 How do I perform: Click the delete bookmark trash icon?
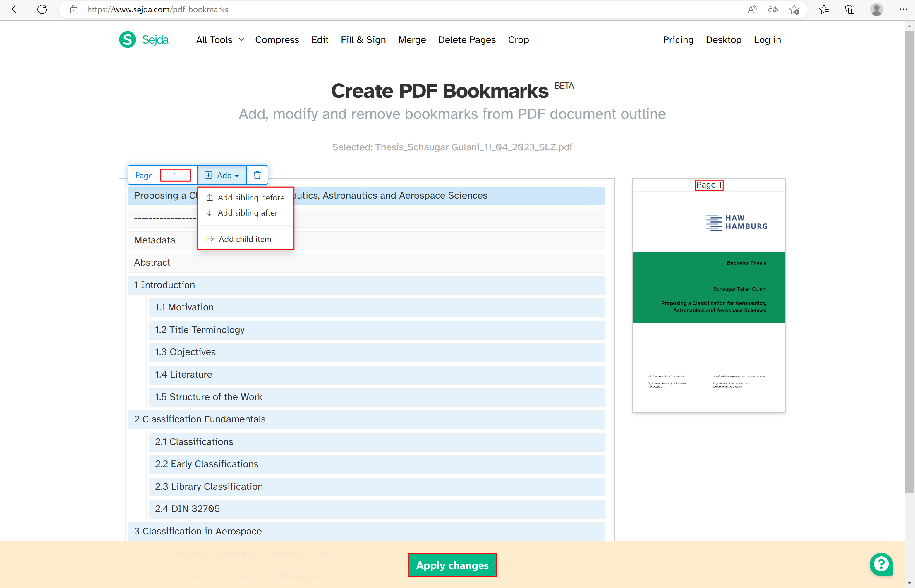[257, 175]
